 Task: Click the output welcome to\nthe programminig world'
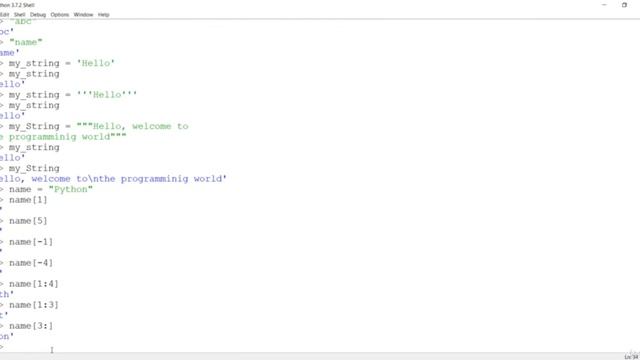[x=129, y=179]
